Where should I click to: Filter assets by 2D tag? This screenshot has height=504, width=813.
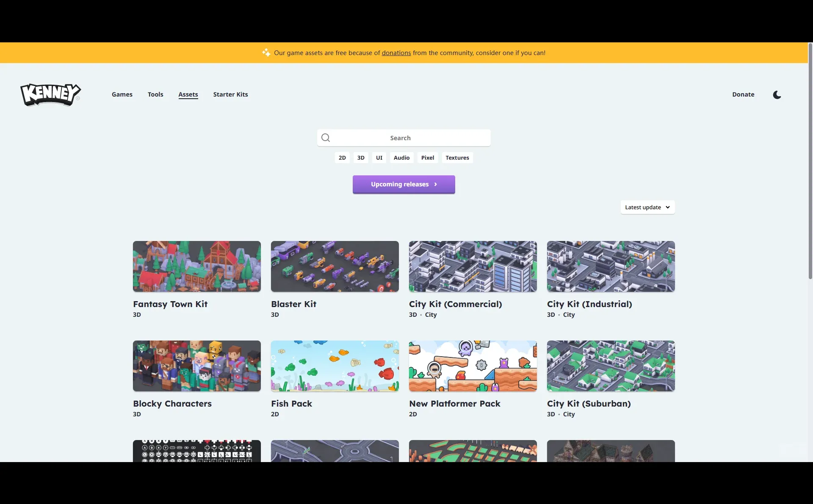click(342, 158)
